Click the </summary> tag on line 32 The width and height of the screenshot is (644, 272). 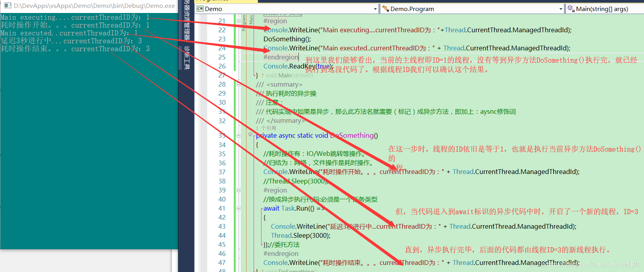point(285,120)
